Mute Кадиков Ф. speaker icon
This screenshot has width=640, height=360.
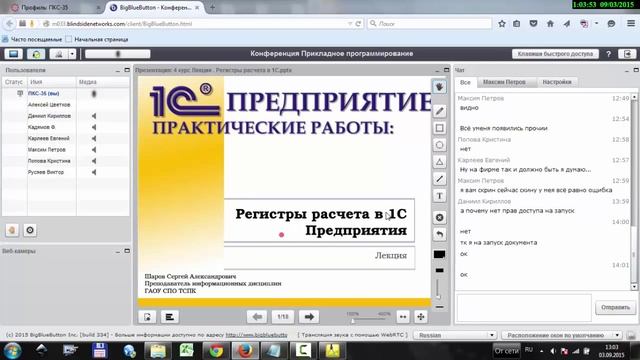click(94, 127)
